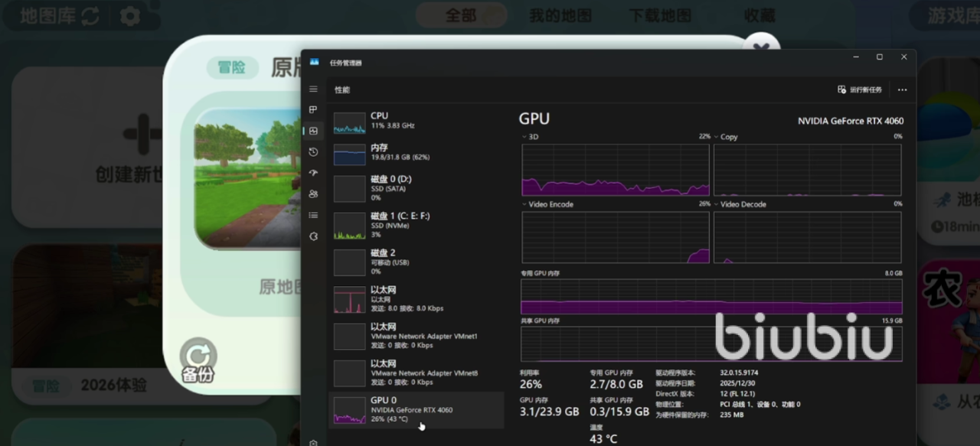This screenshot has height=446, width=980.
Task: Open the Startup apps page icon
Action: click(x=313, y=174)
